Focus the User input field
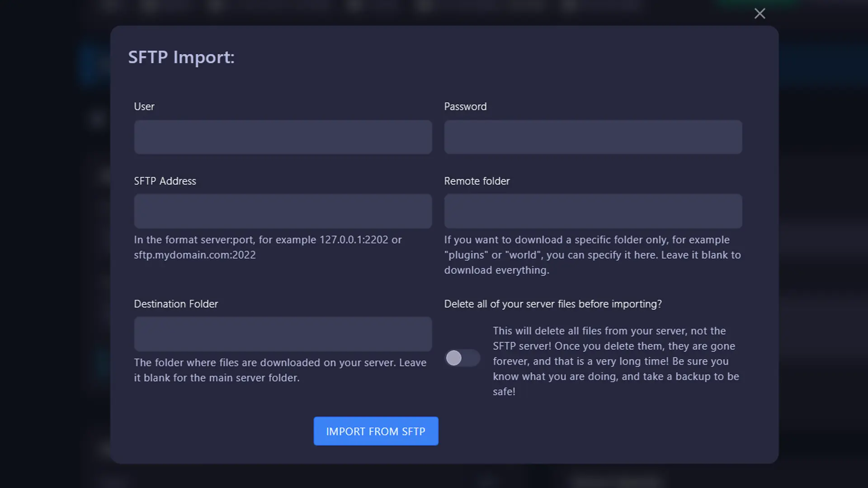Image resolution: width=868 pixels, height=488 pixels. [283, 137]
